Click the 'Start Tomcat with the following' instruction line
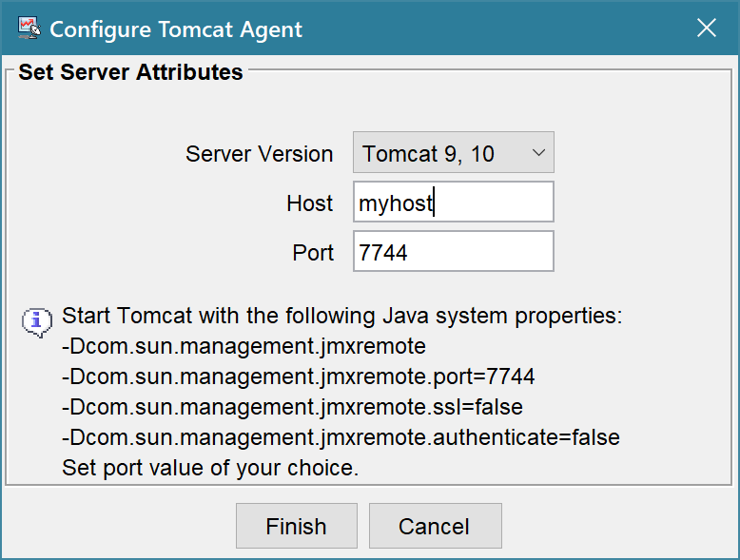 click(x=342, y=316)
